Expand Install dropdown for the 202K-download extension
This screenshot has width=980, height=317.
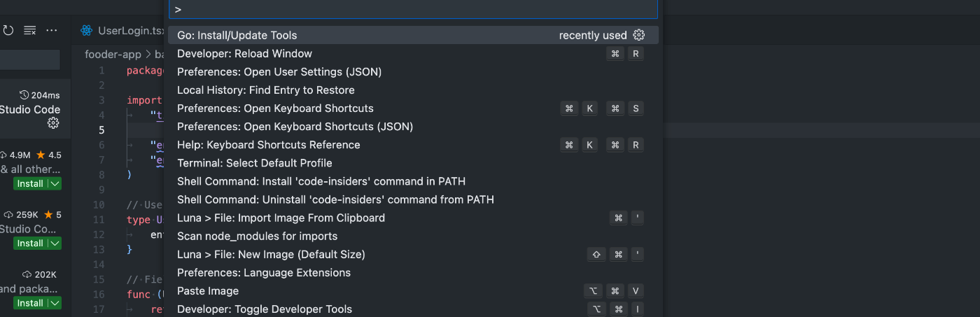(55, 303)
